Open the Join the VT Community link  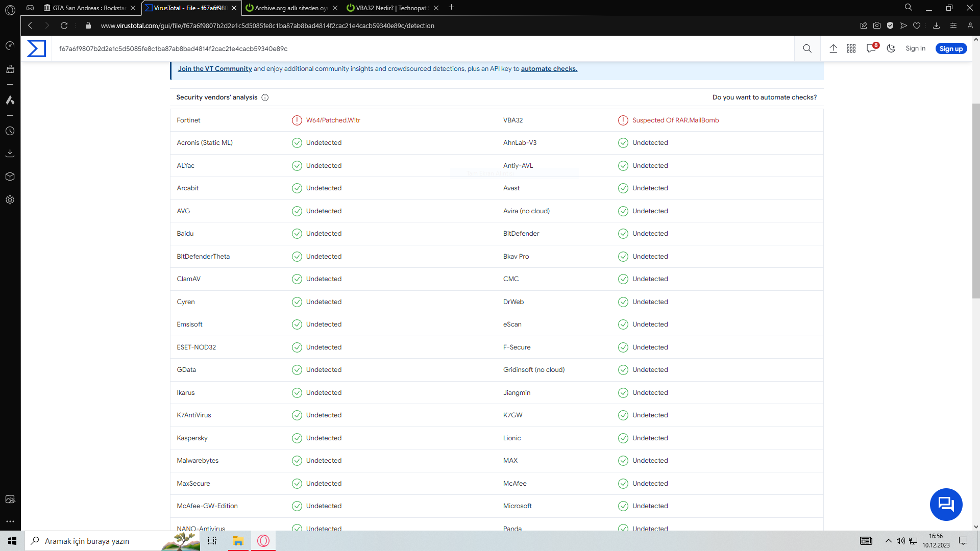pyautogui.click(x=214, y=69)
